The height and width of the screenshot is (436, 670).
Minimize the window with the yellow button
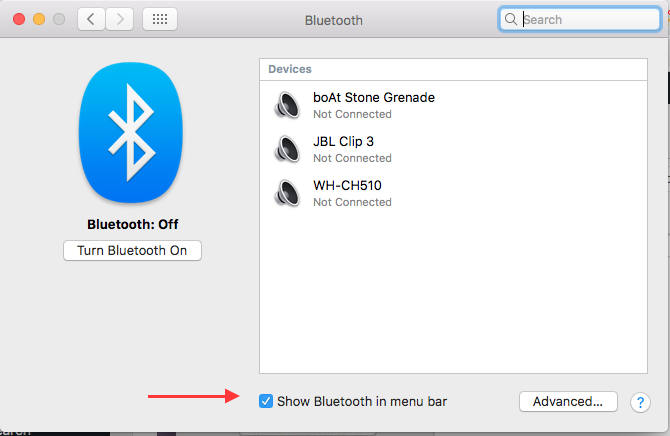tap(40, 19)
